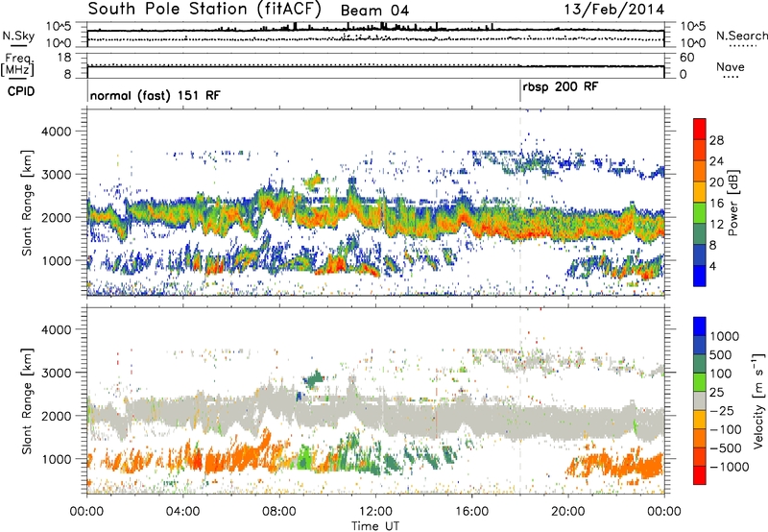Click the 'normal (fast) 151 RF' CPID label
This screenshot has width=768, height=532.
[x=155, y=95]
